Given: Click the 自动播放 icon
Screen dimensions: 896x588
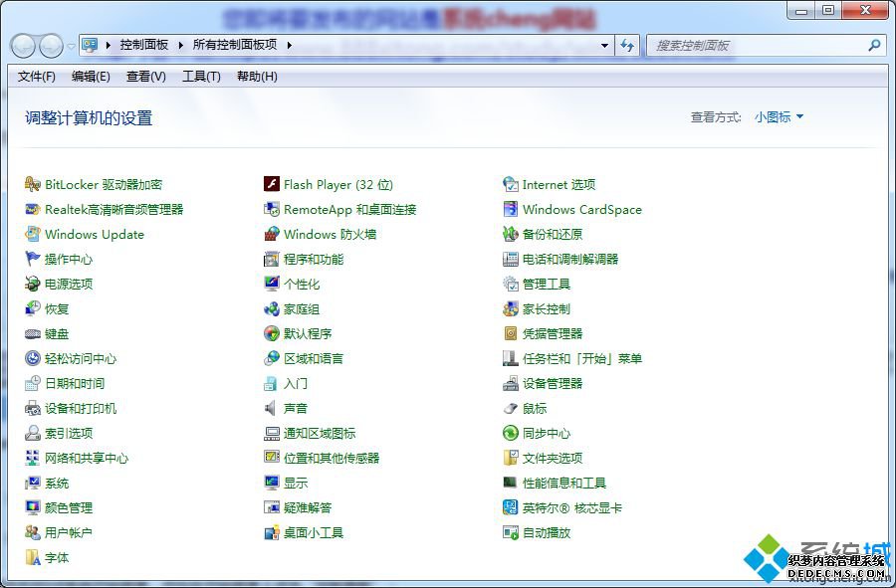Looking at the screenshot, I should pos(511,532).
